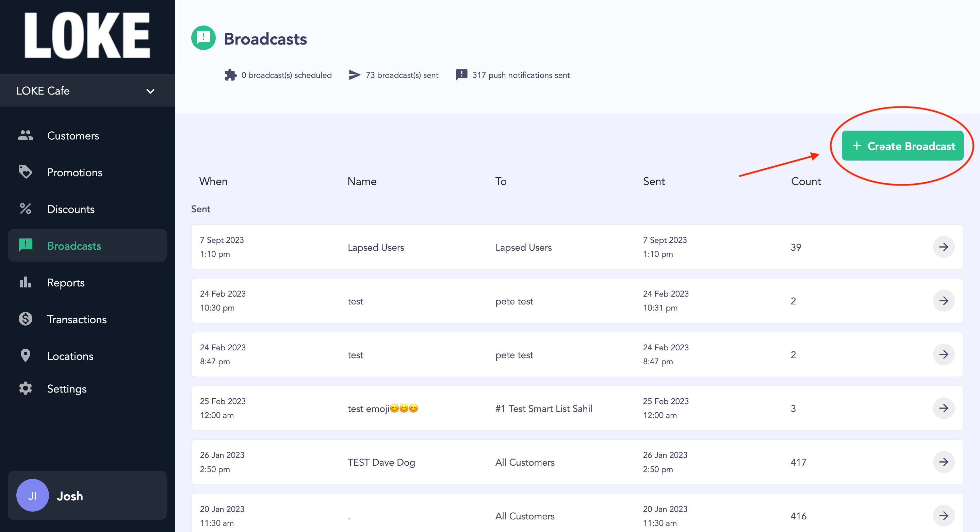
Task: Click the count value 3
Action: tap(793, 409)
